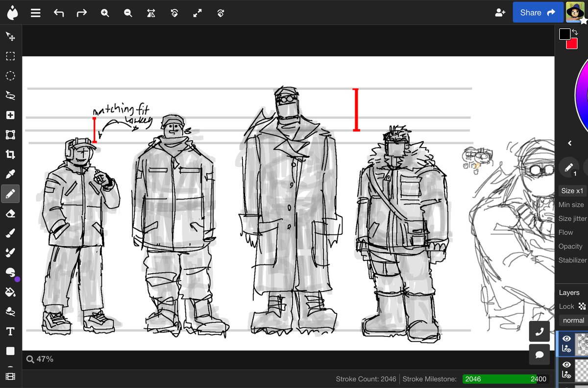Rotate the canvas view counter-clockwise
The image size is (588, 388).
[x=174, y=13]
